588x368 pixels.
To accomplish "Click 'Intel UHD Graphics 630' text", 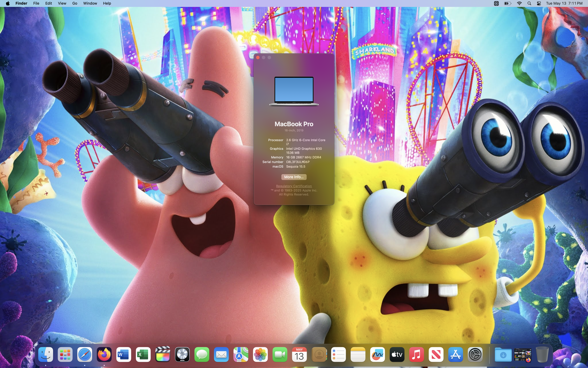I will click(x=304, y=149).
